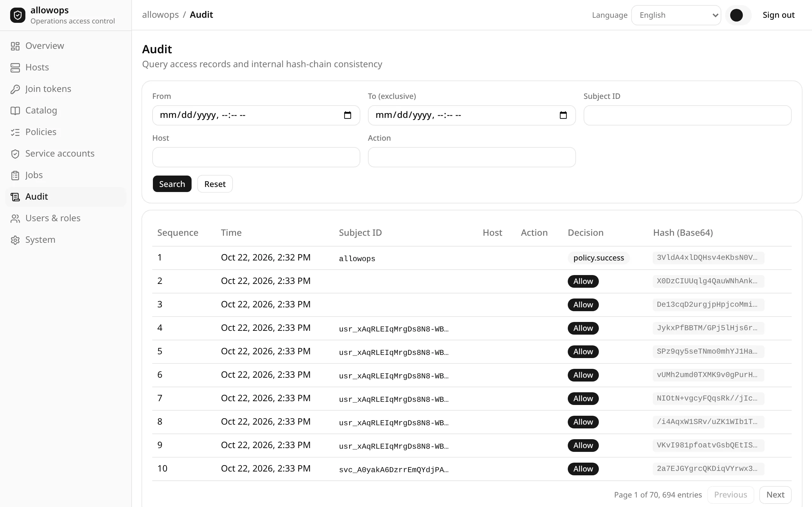Screen dimensions: 812x507
Task: Click the Action filter input
Action: tap(472, 157)
